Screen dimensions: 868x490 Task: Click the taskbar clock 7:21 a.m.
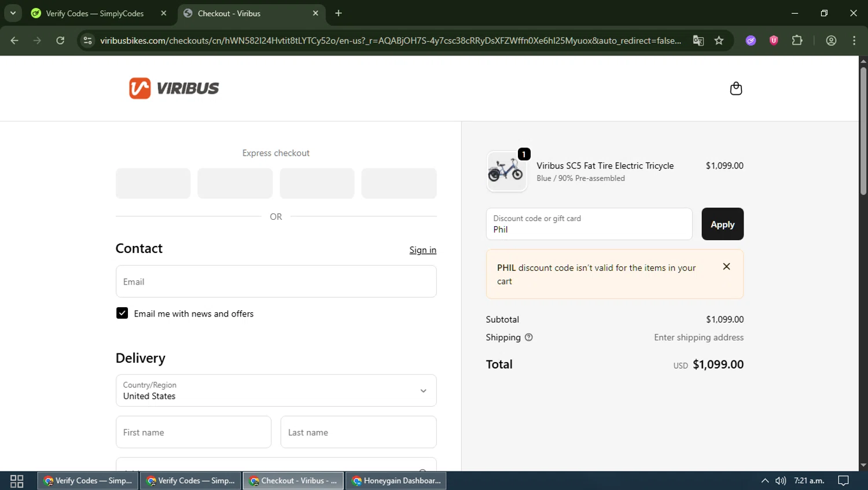pos(809,481)
